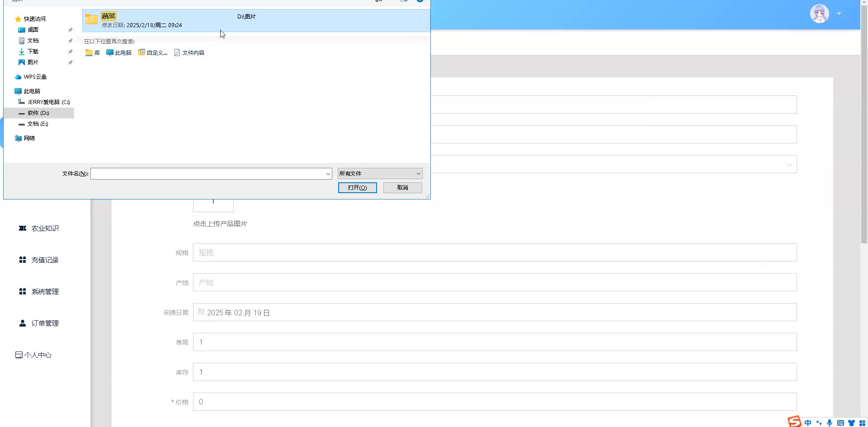Open 桌面 under quick access
868x427 pixels.
coord(33,30)
